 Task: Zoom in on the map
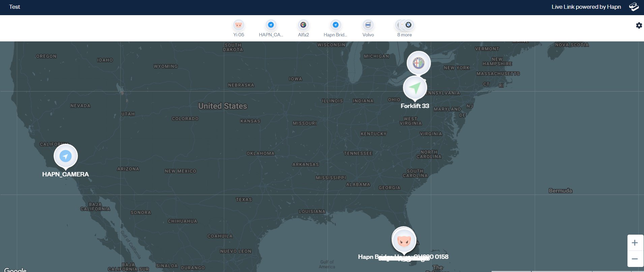[x=635, y=243]
